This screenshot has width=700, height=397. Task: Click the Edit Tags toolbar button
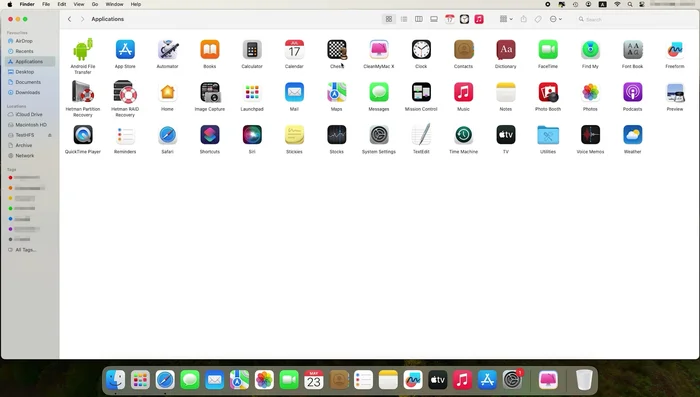pos(538,19)
